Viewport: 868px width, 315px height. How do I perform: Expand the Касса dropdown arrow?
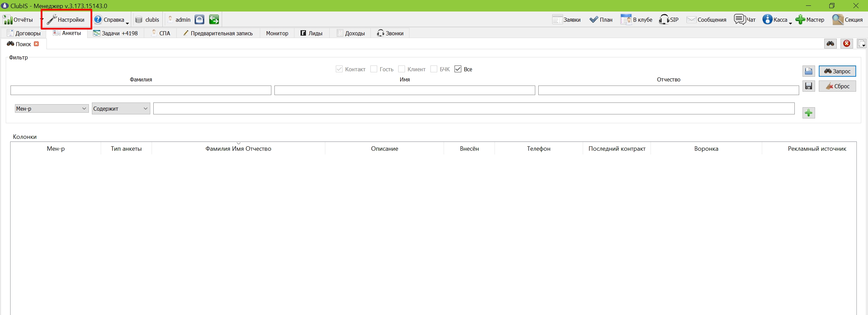[x=790, y=23]
